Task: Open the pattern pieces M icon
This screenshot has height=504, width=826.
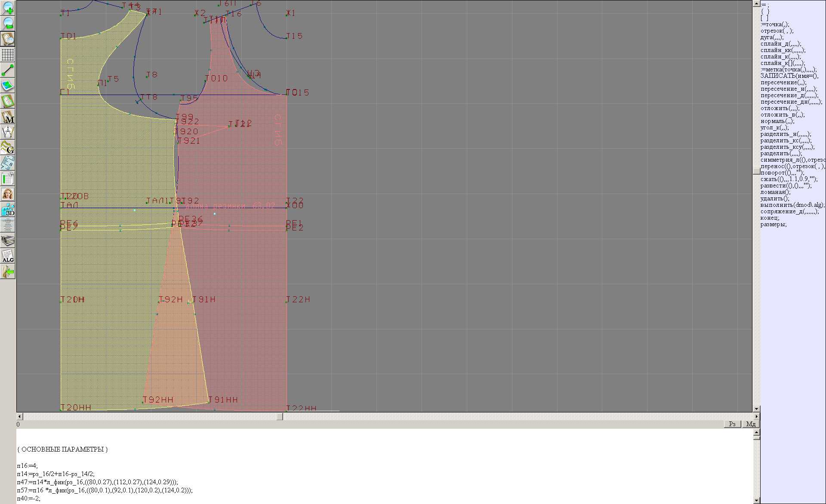Action: click(x=8, y=117)
